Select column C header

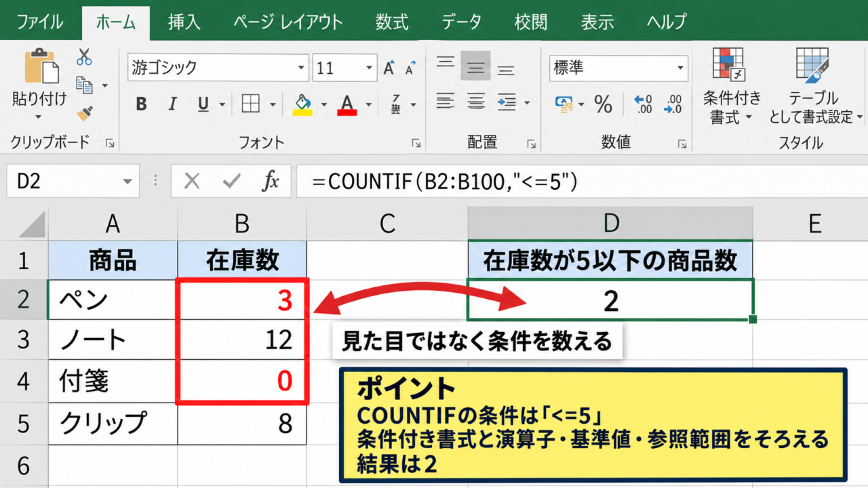(x=387, y=223)
